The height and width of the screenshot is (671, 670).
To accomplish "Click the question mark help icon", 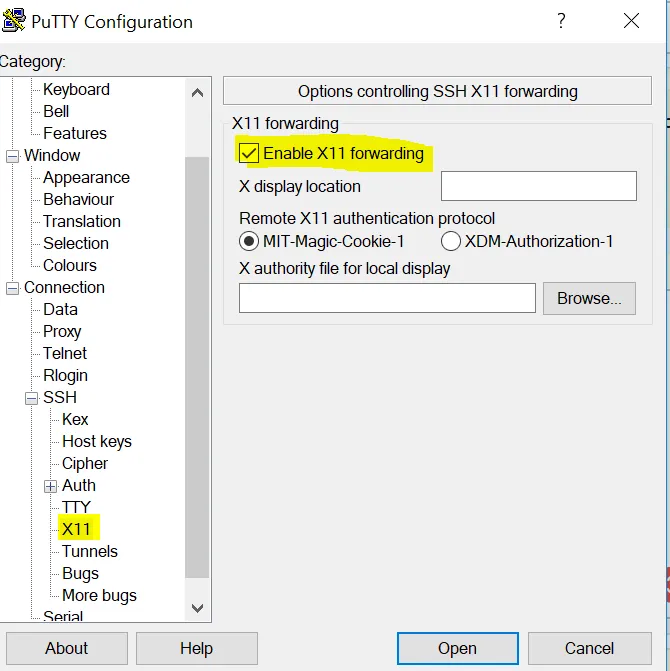I will point(561,21).
